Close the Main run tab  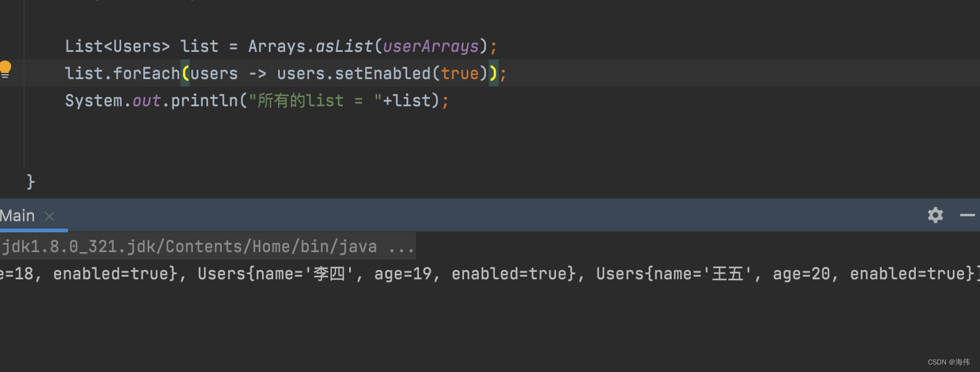(x=49, y=216)
